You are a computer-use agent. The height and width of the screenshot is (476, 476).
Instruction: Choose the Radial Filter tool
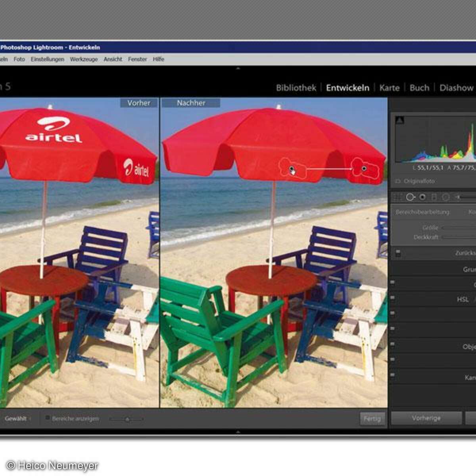coord(446,197)
